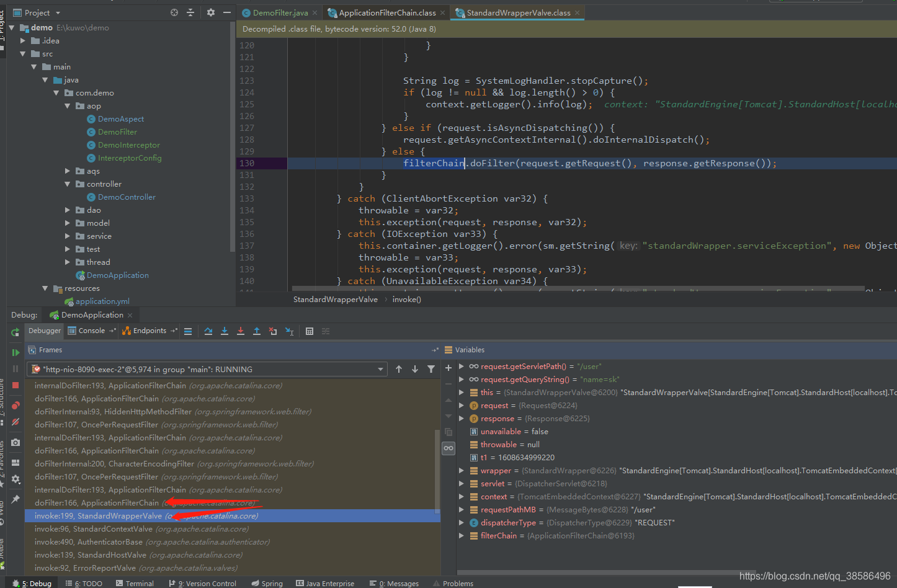Open Endpoints tab in debugger
This screenshot has width=897, height=588.
tap(149, 331)
